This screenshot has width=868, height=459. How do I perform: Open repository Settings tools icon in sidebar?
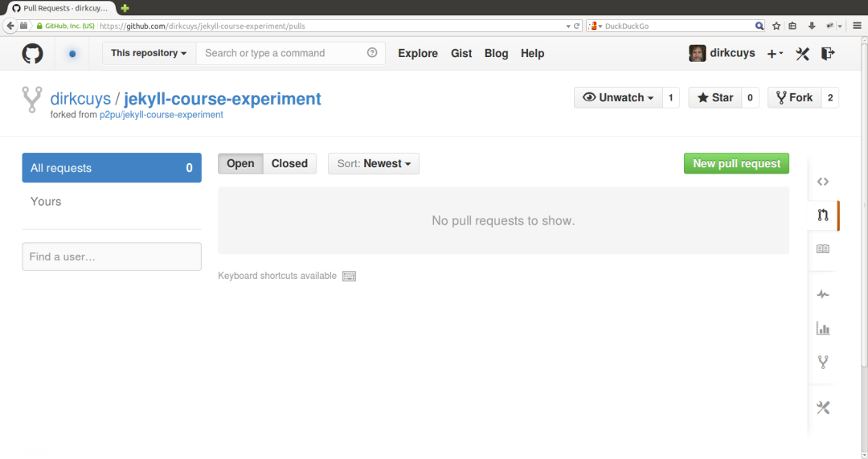[823, 408]
